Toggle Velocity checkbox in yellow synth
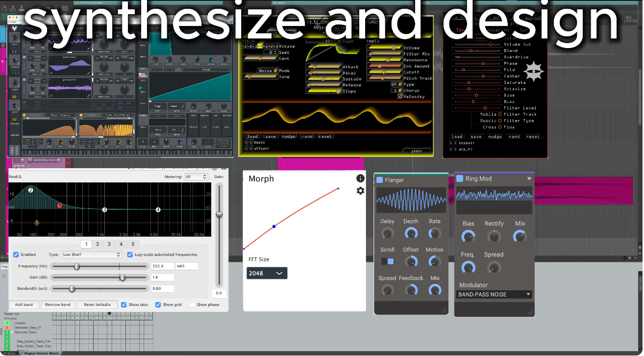Image resolution: width=644 pixels, height=356 pixels. (399, 97)
